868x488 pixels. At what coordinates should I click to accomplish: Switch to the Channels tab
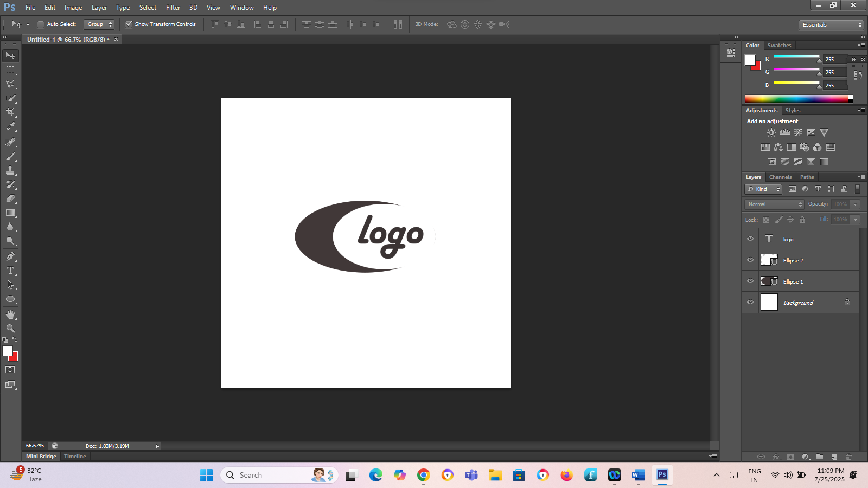point(780,177)
